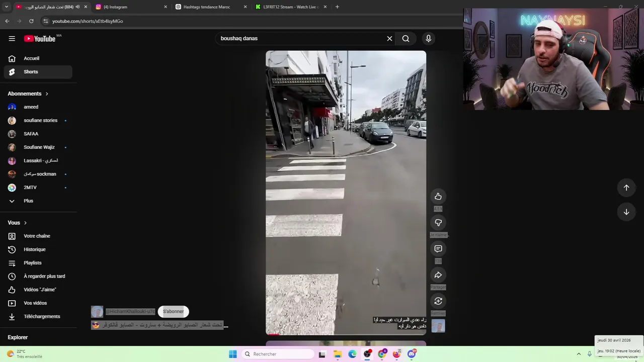Image resolution: width=644 pixels, height=362 pixels.
Task: Start voice search with microphone icon
Action: pyautogui.click(x=429, y=39)
